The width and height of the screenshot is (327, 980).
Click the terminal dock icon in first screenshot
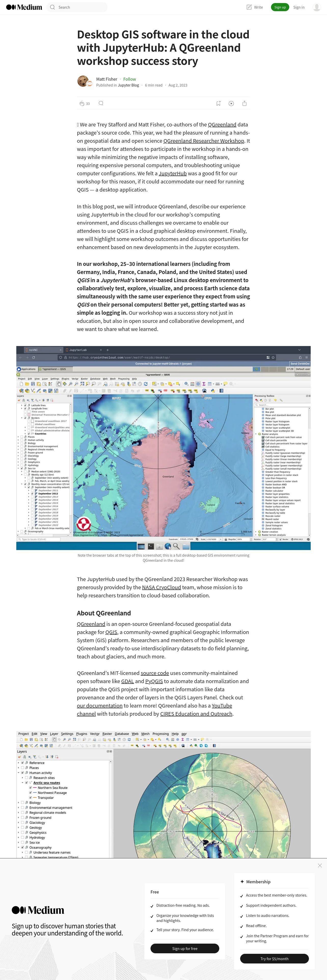pyautogui.click(x=151, y=546)
